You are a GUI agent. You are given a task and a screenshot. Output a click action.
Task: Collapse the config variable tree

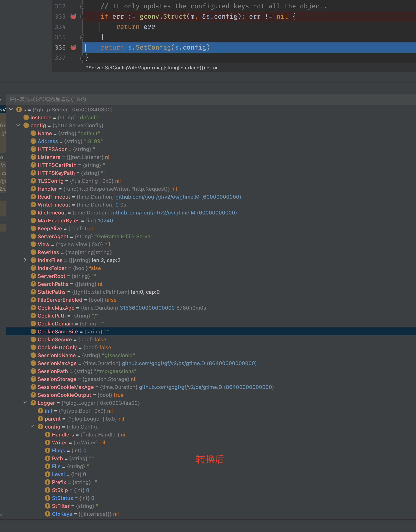[x=18, y=125]
